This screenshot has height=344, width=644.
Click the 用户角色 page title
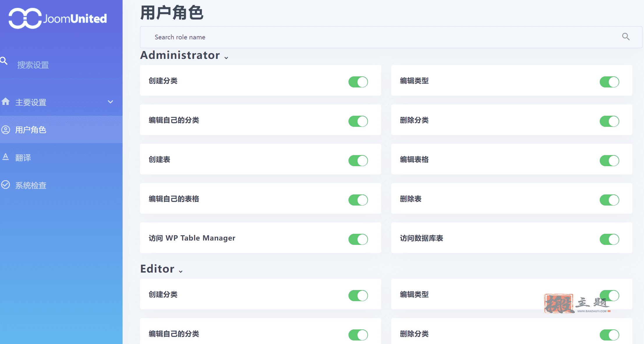172,13
